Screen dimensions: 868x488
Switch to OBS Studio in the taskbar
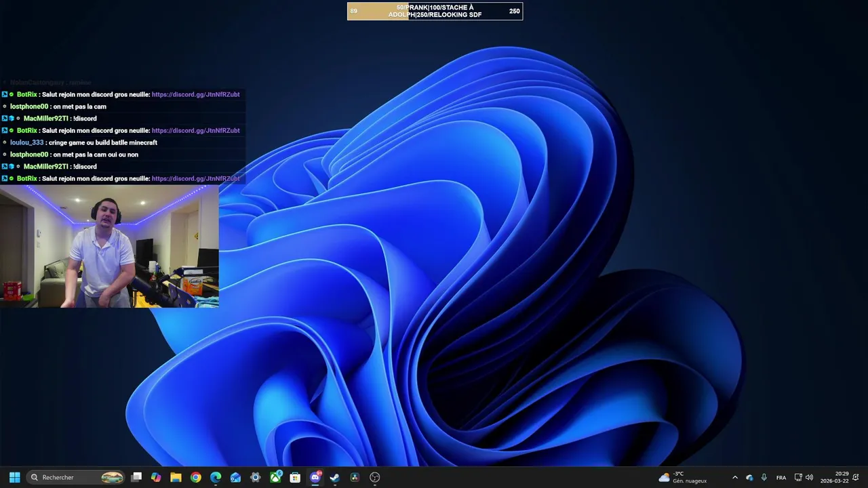[x=375, y=477]
